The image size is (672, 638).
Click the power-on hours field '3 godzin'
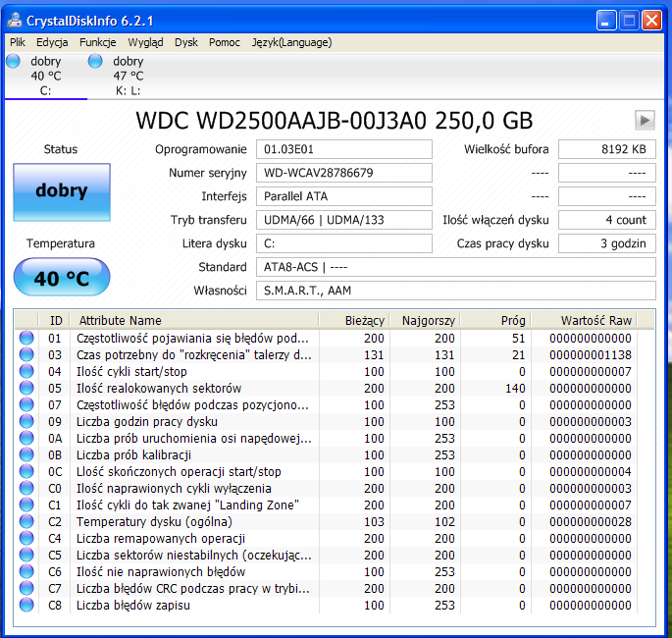coord(607,243)
